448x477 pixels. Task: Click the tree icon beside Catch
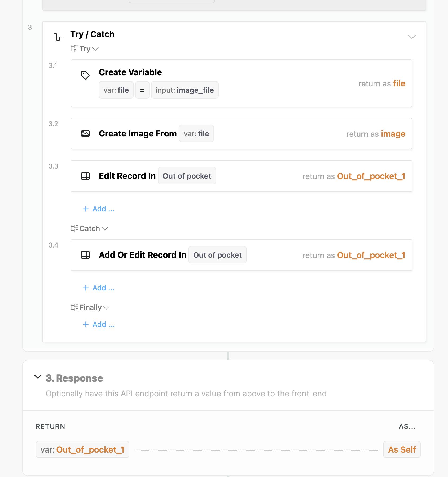click(x=74, y=228)
